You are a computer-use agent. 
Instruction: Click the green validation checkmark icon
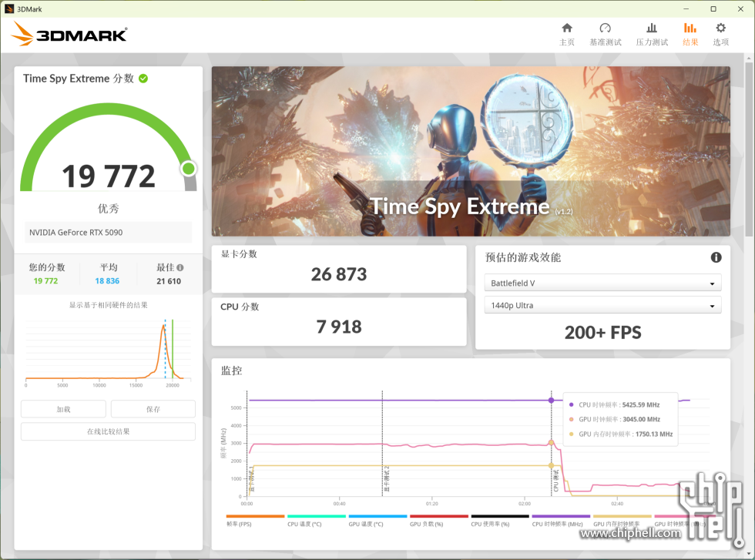pyautogui.click(x=143, y=79)
